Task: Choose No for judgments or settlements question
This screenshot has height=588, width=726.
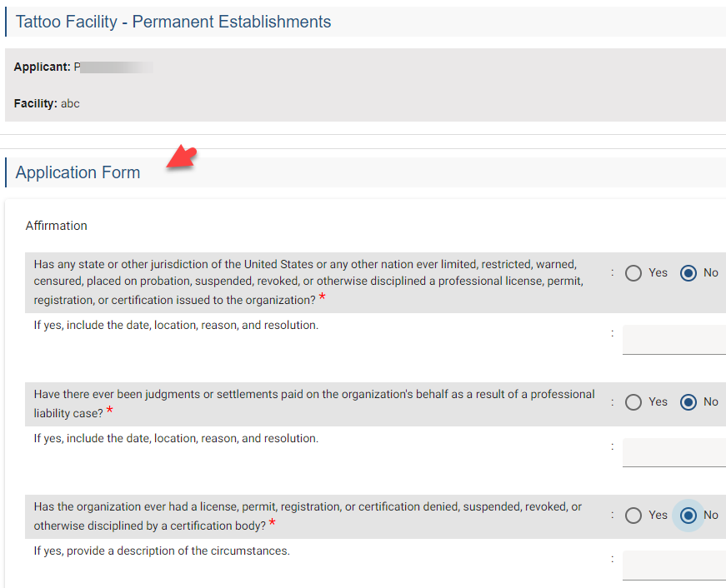Action: pyautogui.click(x=688, y=402)
